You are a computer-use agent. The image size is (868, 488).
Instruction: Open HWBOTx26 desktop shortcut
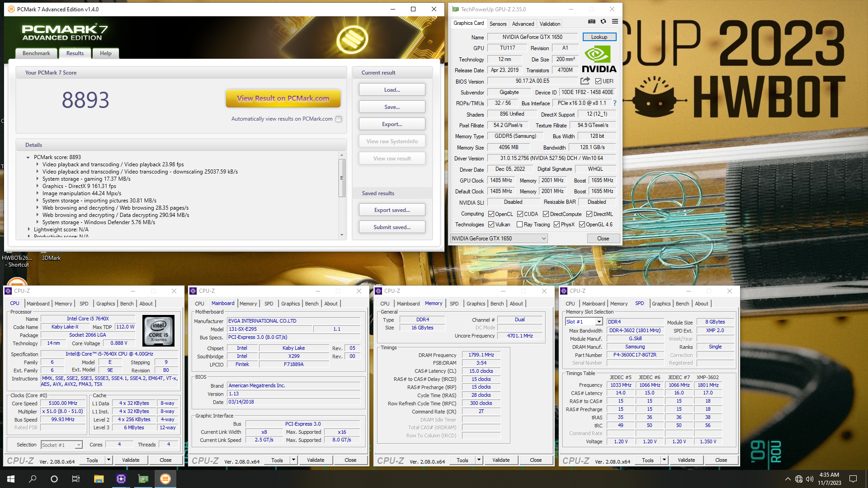point(17,261)
